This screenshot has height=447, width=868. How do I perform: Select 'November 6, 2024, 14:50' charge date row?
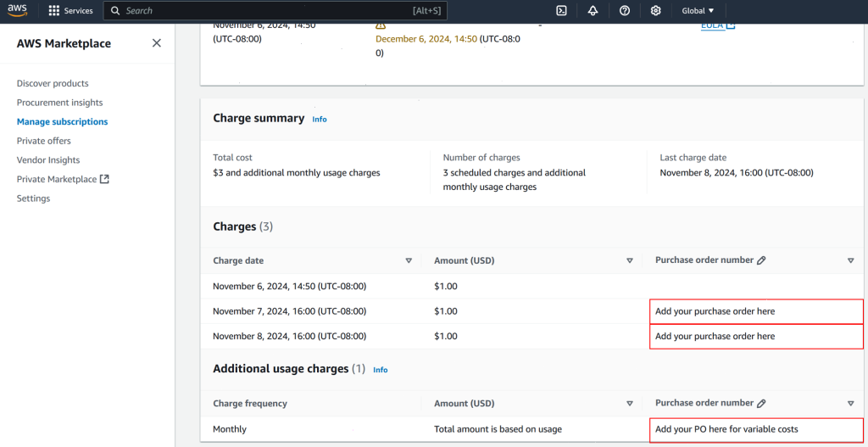coord(531,287)
